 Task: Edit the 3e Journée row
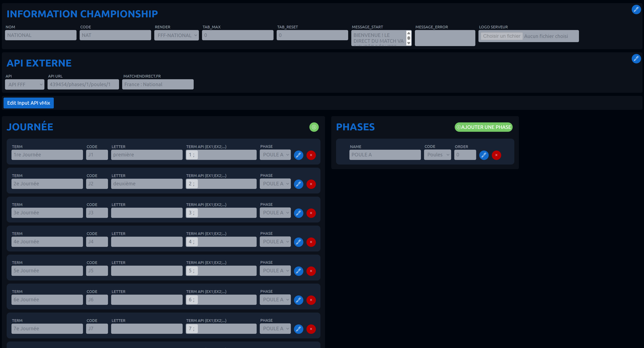pos(299,213)
